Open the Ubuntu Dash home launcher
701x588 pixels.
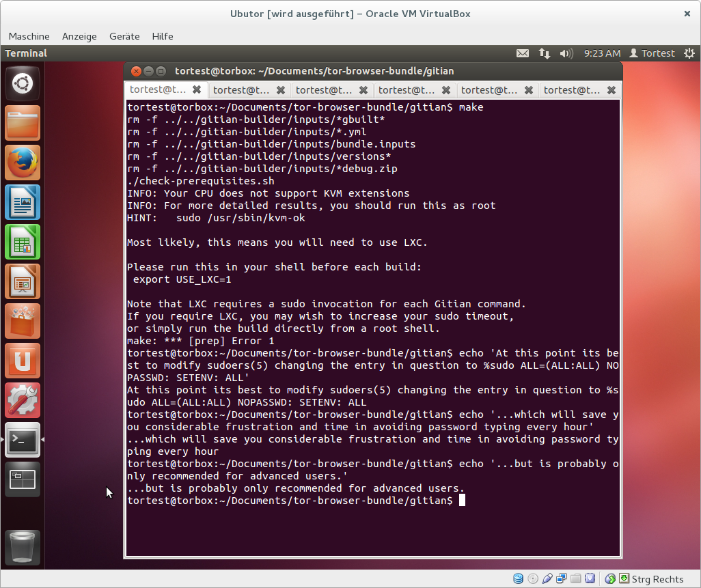click(x=23, y=84)
